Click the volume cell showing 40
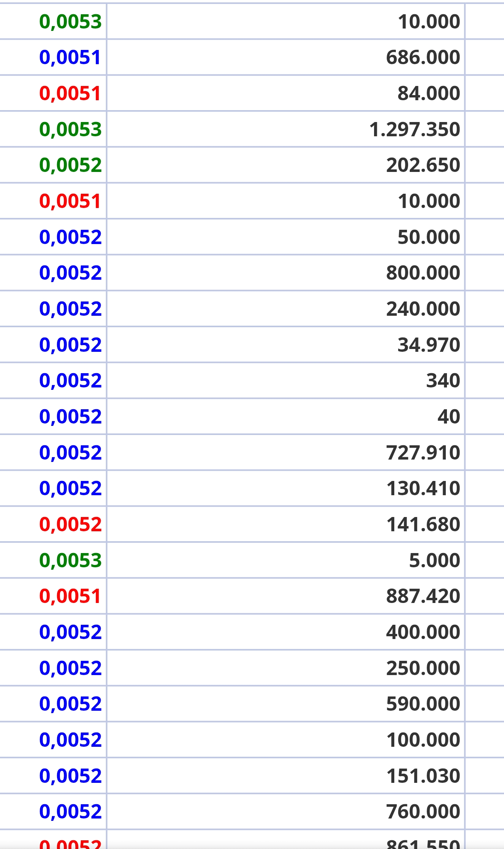 pos(449,417)
